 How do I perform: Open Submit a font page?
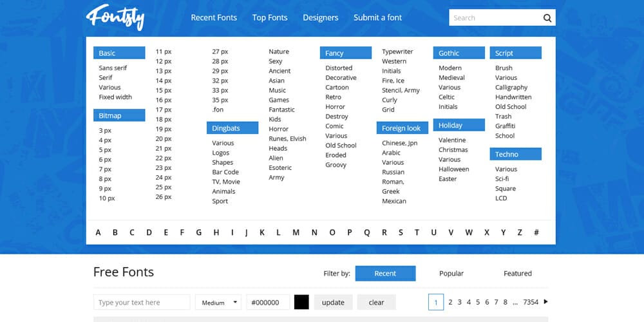click(x=378, y=17)
